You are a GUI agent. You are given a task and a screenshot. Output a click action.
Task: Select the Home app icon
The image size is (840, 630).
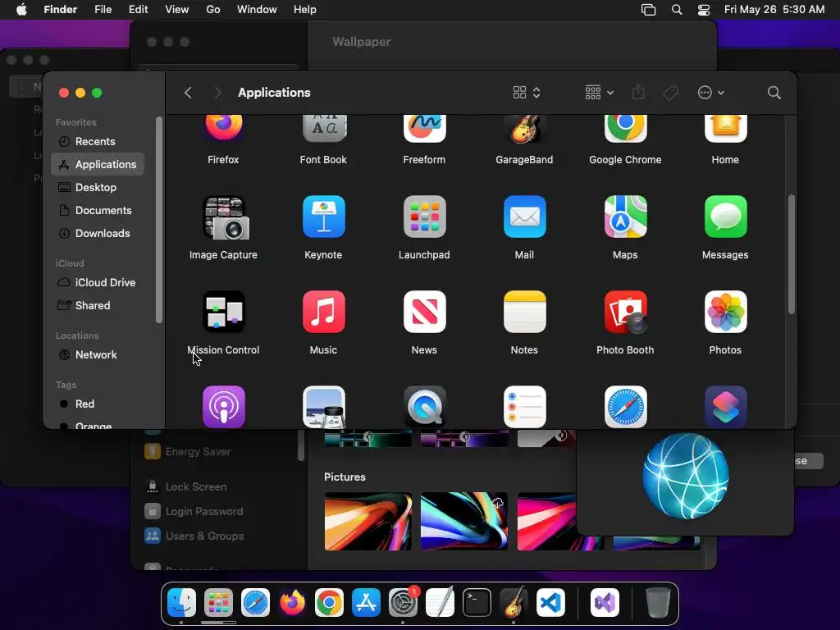[x=725, y=129]
